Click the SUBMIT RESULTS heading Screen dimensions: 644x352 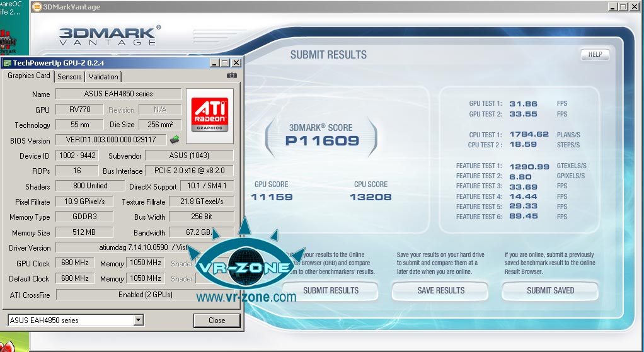[328, 55]
